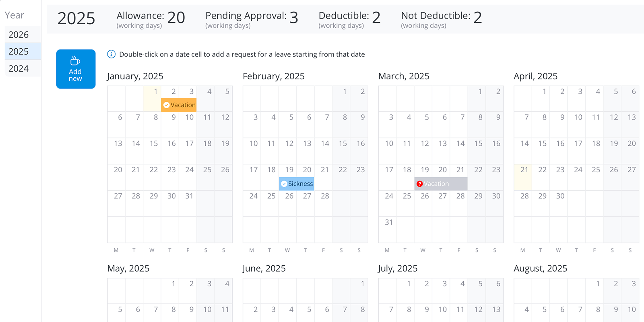Click the August 1 date cell

click(x=594, y=291)
